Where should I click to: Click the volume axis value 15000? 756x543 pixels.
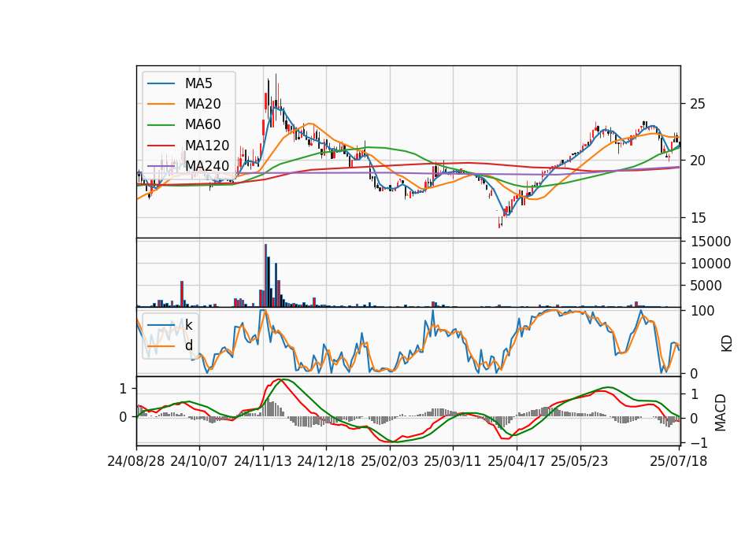(710, 242)
